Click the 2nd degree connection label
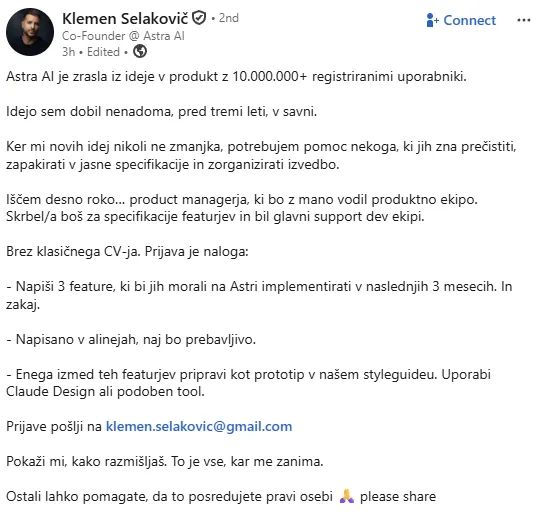538x512 pixels. (x=229, y=18)
